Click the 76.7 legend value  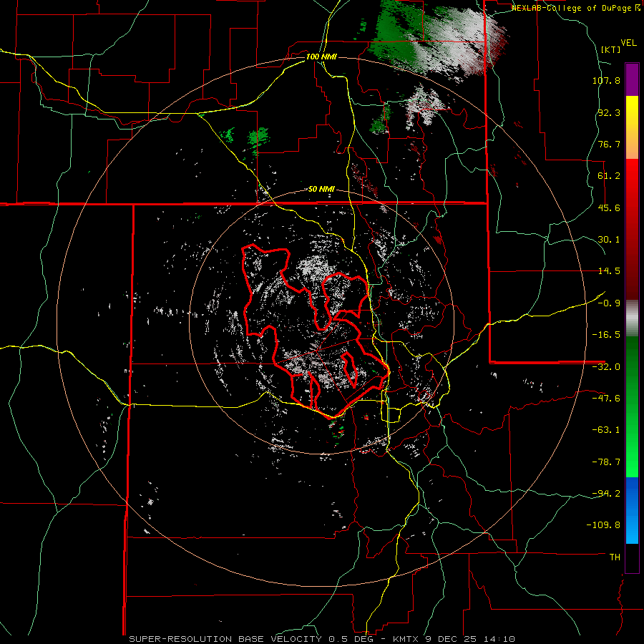point(609,144)
